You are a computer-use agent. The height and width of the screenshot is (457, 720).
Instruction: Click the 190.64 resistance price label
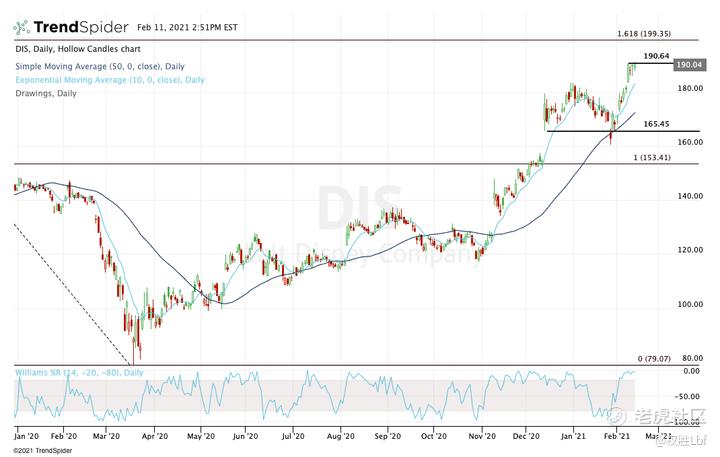click(x=656, y=56)
